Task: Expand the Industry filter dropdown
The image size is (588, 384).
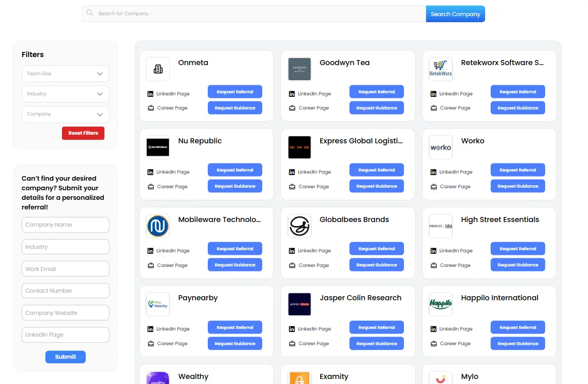Action: 65,94
